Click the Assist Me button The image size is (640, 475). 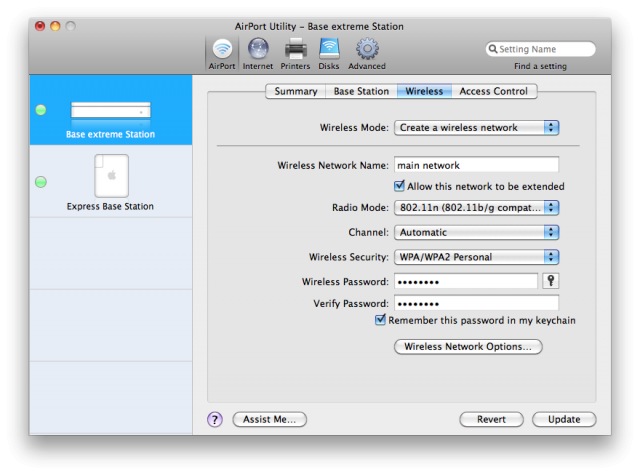coord(269,419)
